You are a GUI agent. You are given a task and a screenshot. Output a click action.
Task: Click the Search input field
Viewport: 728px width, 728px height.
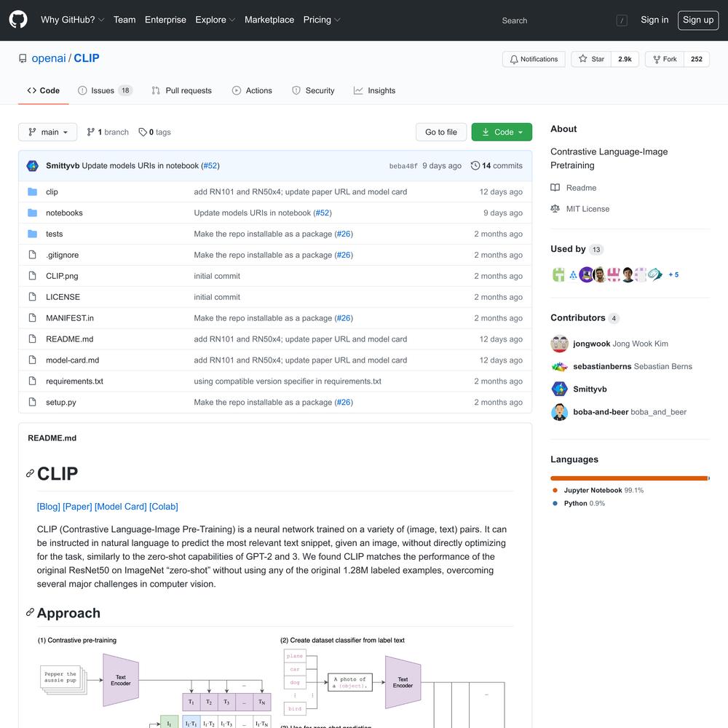(563, 20)
